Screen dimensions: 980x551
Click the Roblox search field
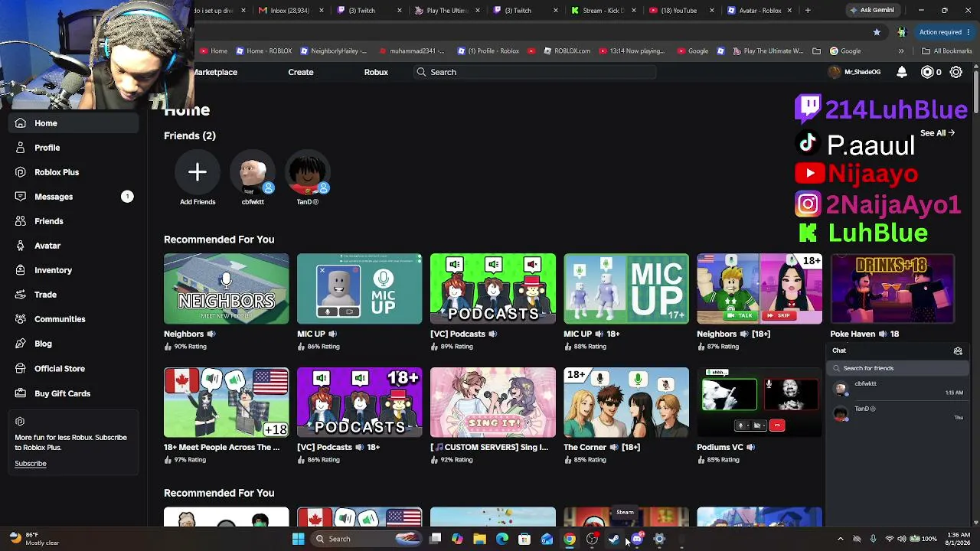tap(534, 72)
